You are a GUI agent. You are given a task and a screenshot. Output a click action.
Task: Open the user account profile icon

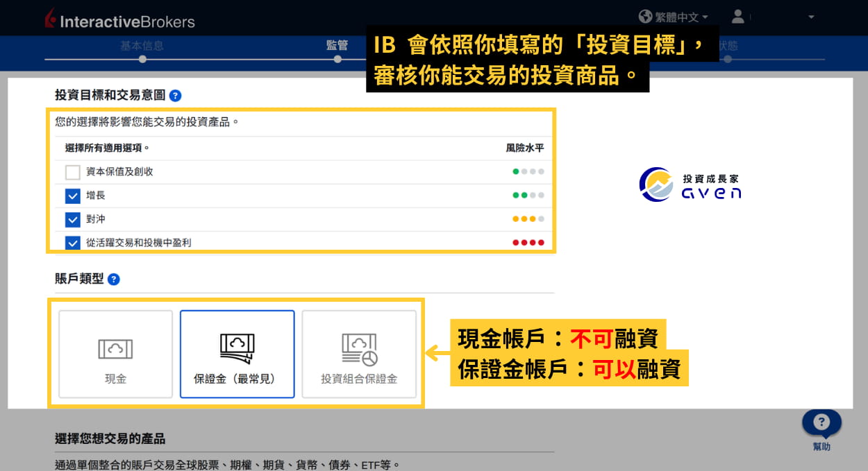pos(738,16)
